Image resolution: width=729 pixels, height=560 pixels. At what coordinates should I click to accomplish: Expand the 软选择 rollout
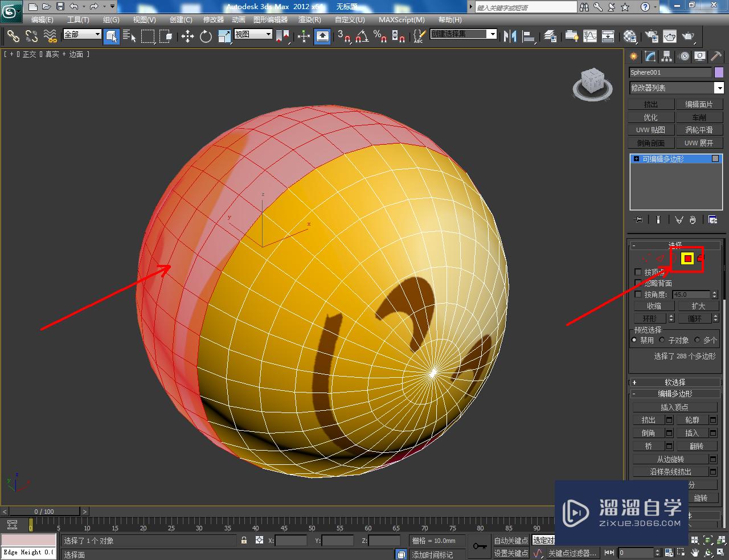tap(675, 382)
